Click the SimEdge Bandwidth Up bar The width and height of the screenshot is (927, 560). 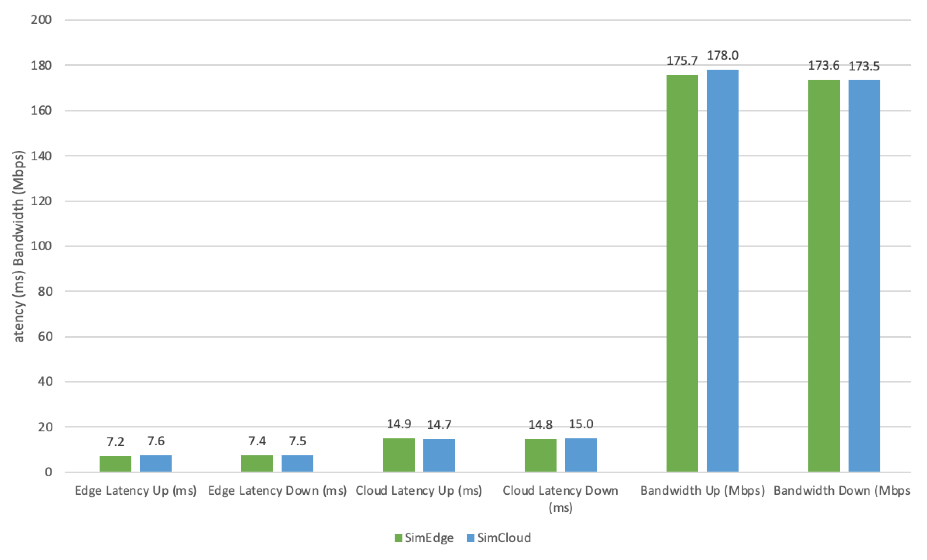tap(682, 273)
